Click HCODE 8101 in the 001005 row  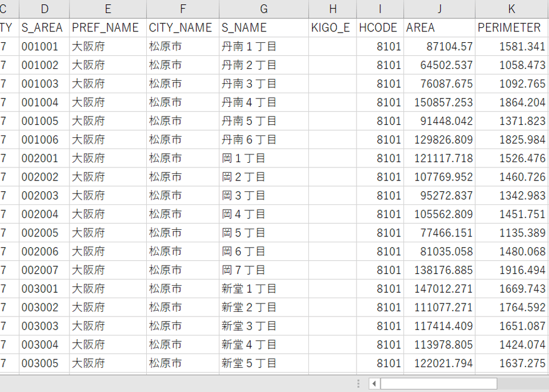click(380, 121)
